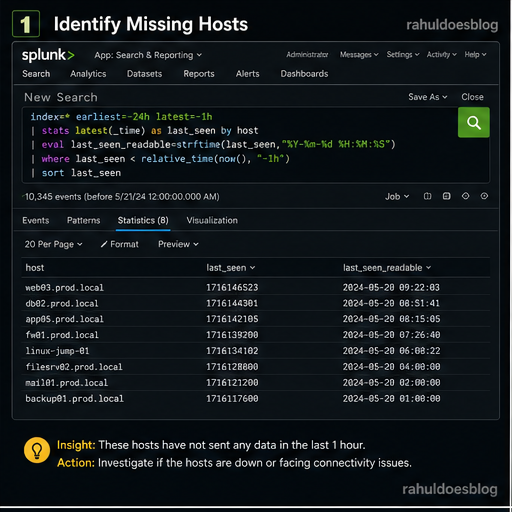
Task: Click the New Search title
Action: (x=61, y=97)
